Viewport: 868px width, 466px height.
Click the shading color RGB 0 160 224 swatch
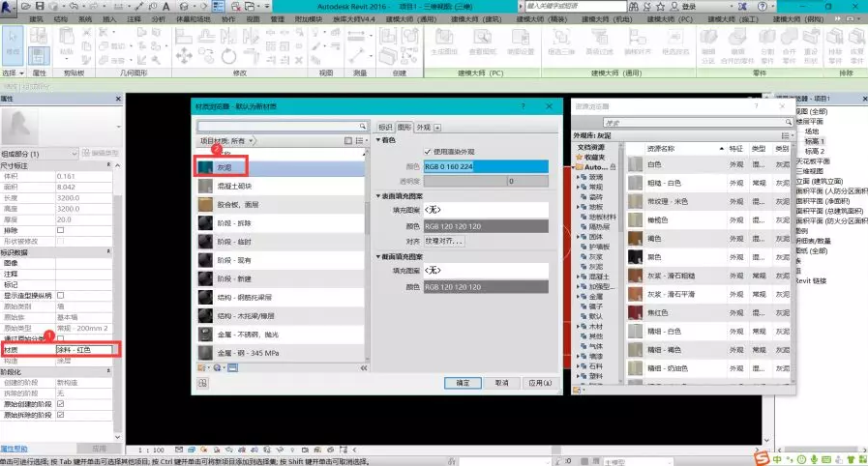(x=486, y=166)
